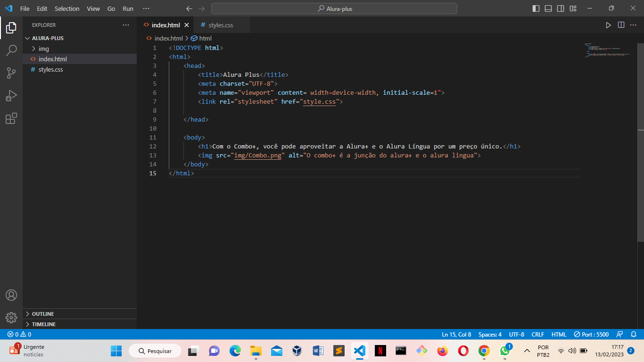Open editor More Actions ellipsis
Viewport: 644px width, 362px height.
(634, 25)
